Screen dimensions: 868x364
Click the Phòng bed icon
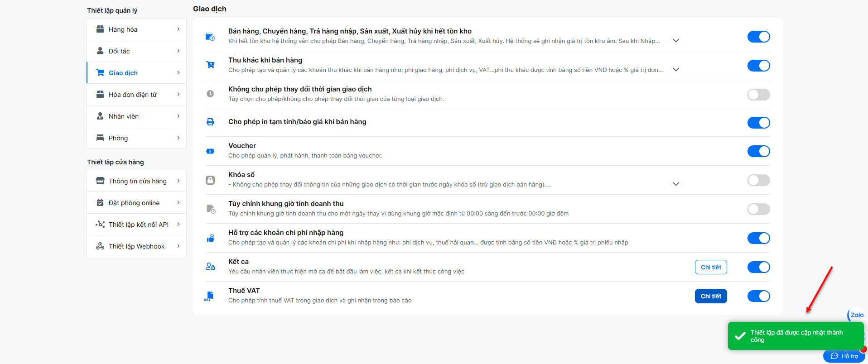point(100,138)
